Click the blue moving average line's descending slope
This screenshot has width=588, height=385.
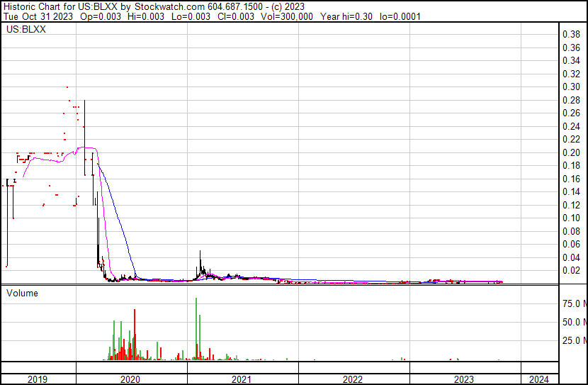pos(117,213)
